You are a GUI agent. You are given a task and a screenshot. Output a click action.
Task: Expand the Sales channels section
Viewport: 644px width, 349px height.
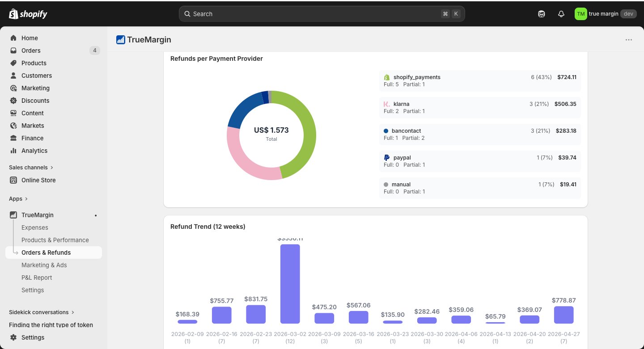pos(31,168)
